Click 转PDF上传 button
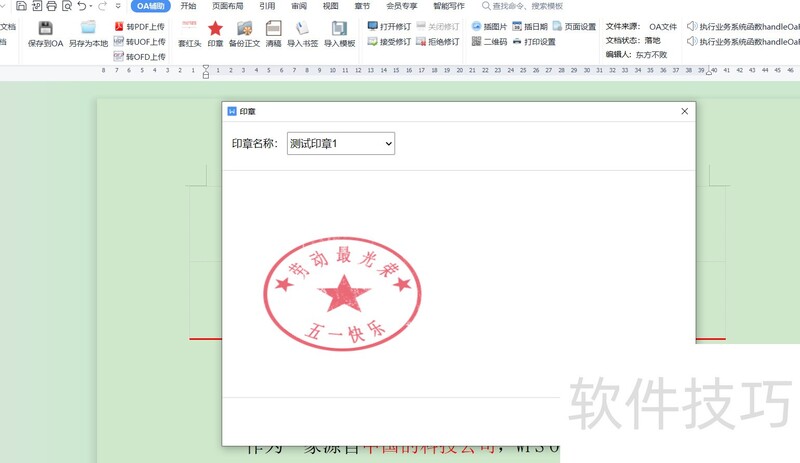The height and width of the screenshot is (463, 800). [139, 27]
